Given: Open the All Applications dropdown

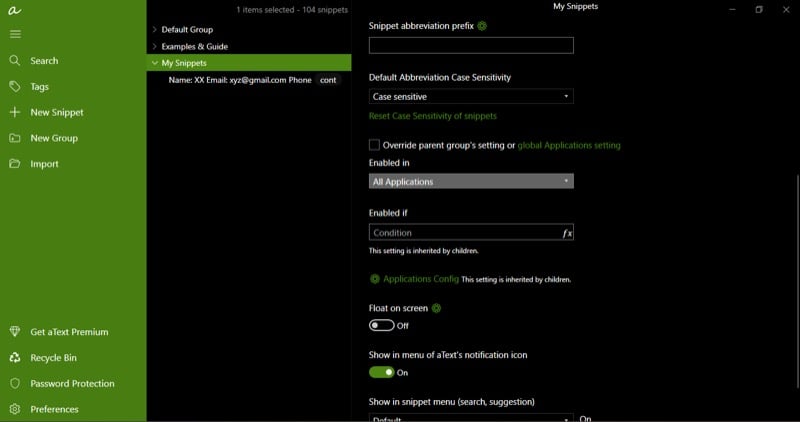Looking at the screenshot, I should pyautogui.click(x=471, y=181).
